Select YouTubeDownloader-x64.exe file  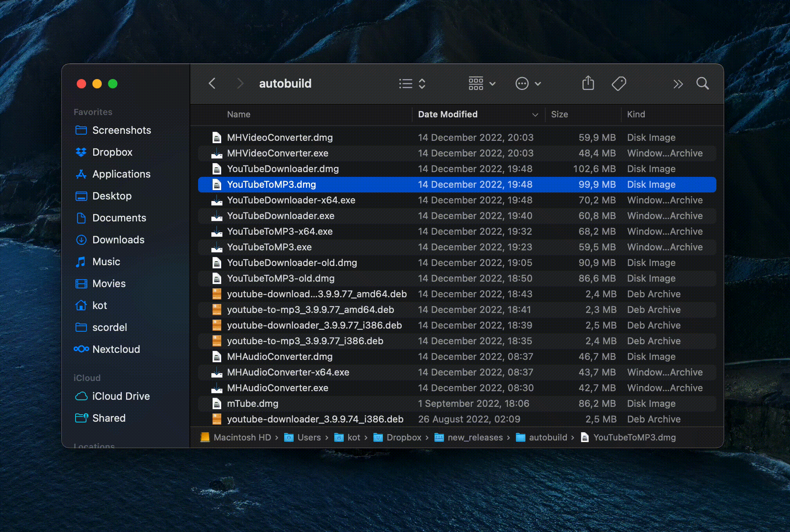click(x=457, y=200)
